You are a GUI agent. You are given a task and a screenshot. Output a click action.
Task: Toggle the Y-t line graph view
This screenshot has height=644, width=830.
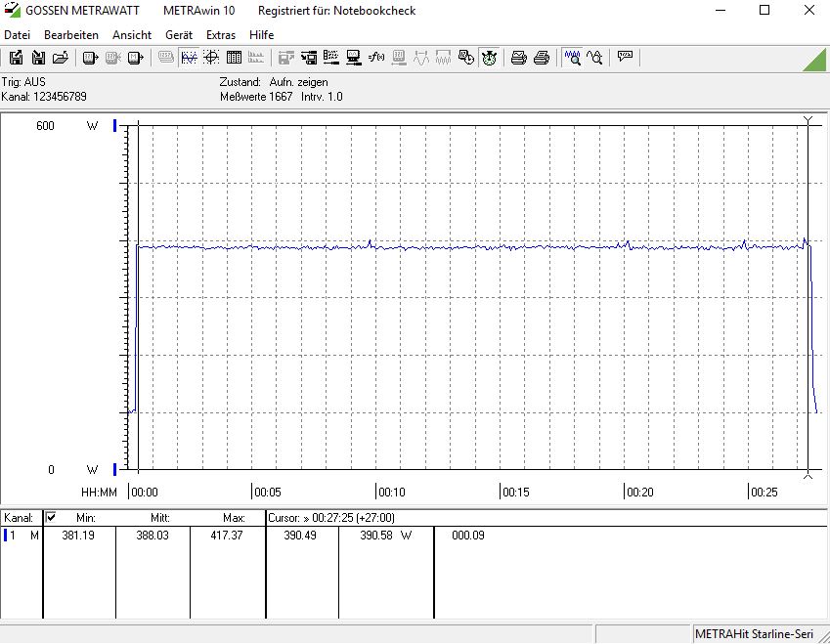[189, 58]
